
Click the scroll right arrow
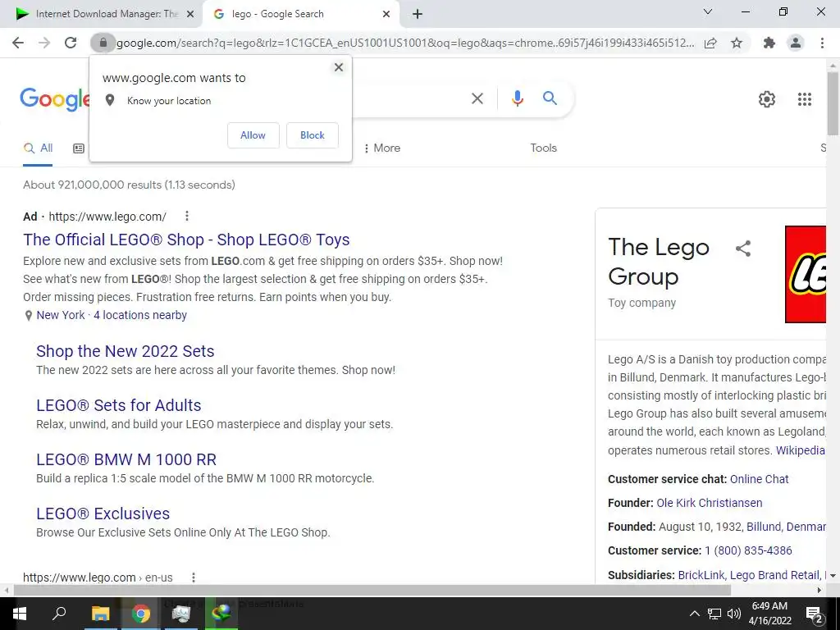[819, 591]
